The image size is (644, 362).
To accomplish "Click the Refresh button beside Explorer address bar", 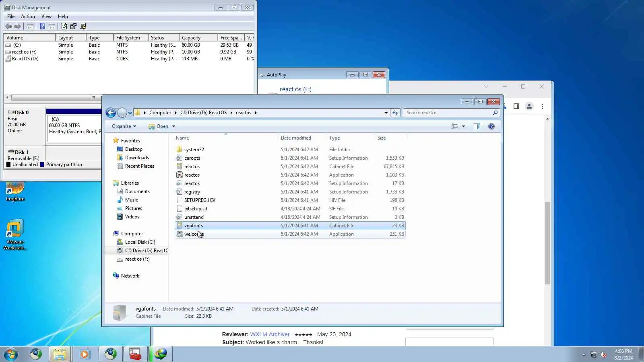I will click(395, 113).
